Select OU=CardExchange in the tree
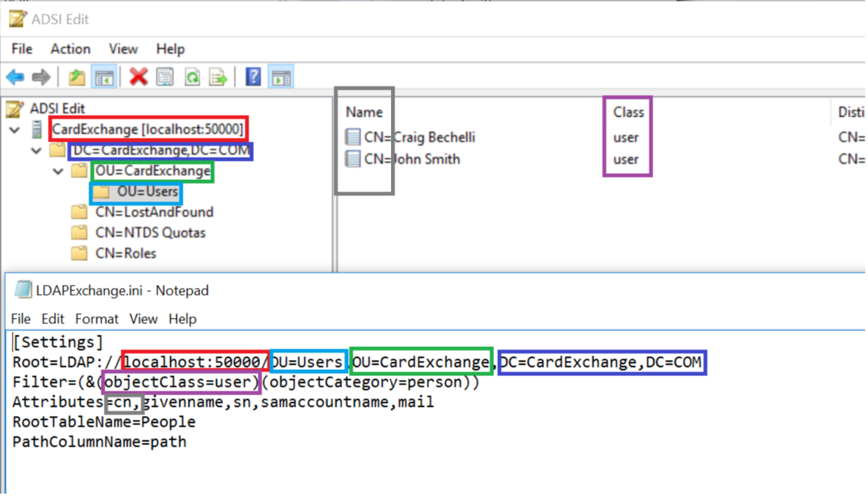868x497 pixels. pos(153,171)
